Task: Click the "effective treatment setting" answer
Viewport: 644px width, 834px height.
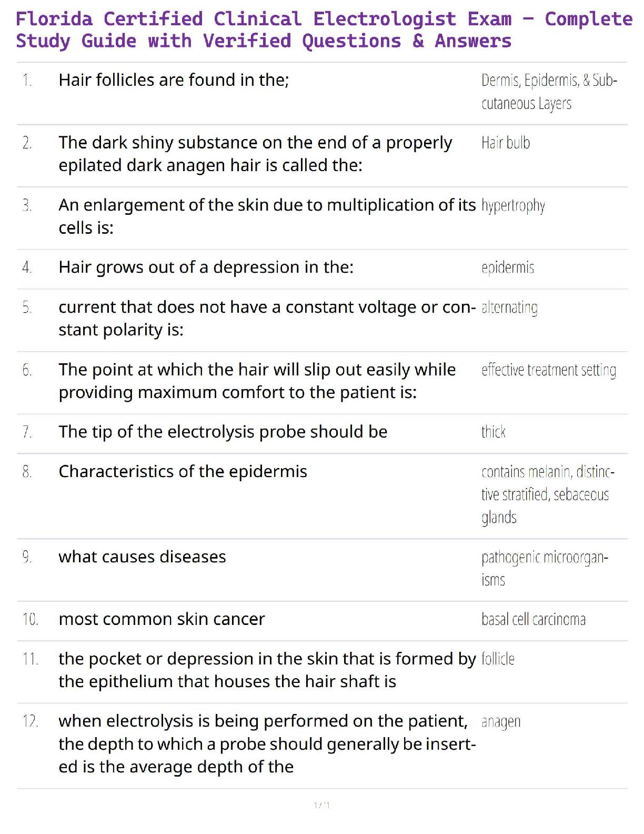Action: (x=548, y=370)
